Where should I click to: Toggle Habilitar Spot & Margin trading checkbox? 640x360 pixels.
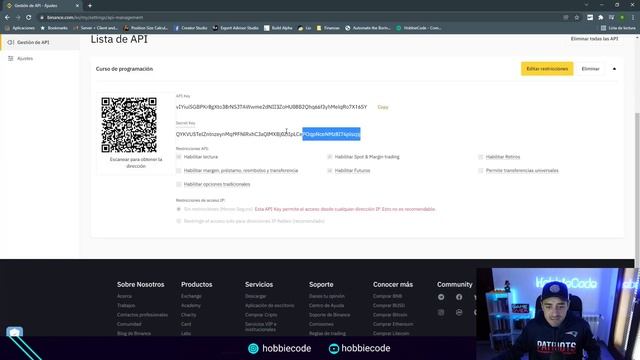pos(330,157)
